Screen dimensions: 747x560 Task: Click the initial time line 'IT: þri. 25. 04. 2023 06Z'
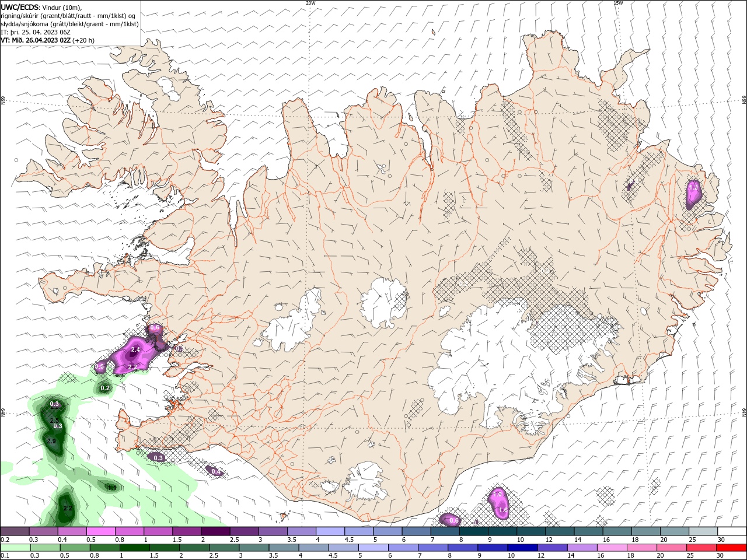[36, 32]
